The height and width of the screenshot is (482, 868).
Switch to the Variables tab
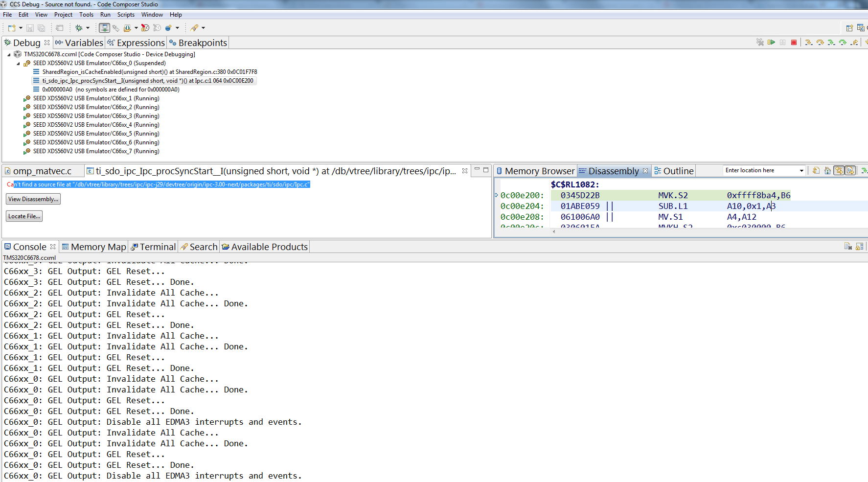[x=79, y=43]
